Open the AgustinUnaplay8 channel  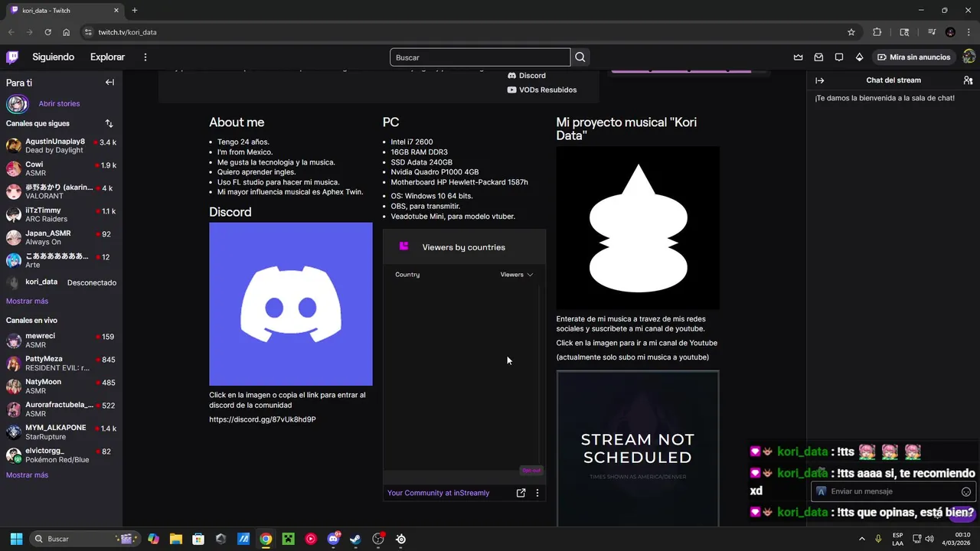(61, 145)
